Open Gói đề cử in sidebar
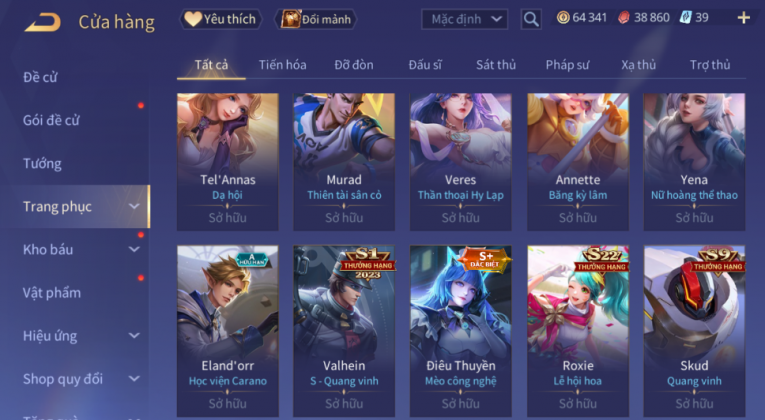Viewport: 765px width, 420px height. click(51, 120)
